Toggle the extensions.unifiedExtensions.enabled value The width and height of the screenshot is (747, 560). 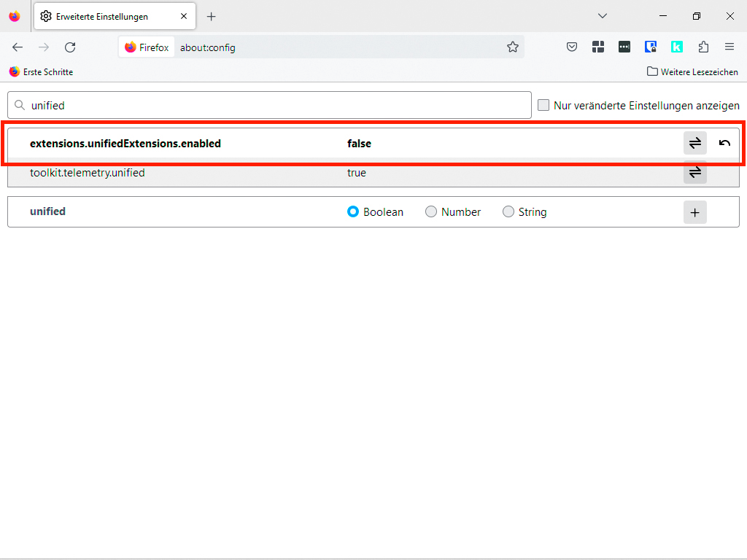(x=694, y=144)
